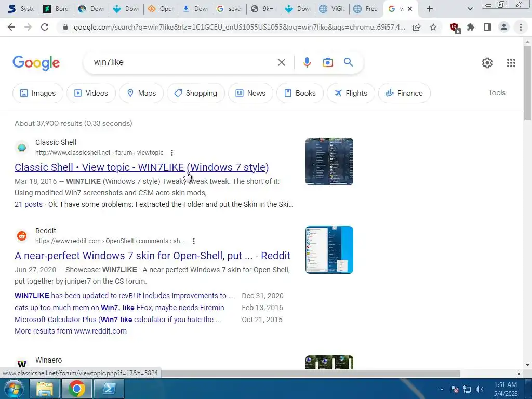Open the Extensions puzzle icon
Viewport: 532px width, 399px height.
(471, 27)
